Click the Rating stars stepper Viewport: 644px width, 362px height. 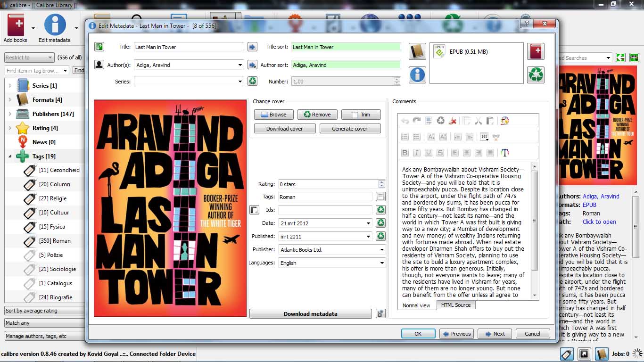pos(382,184)
